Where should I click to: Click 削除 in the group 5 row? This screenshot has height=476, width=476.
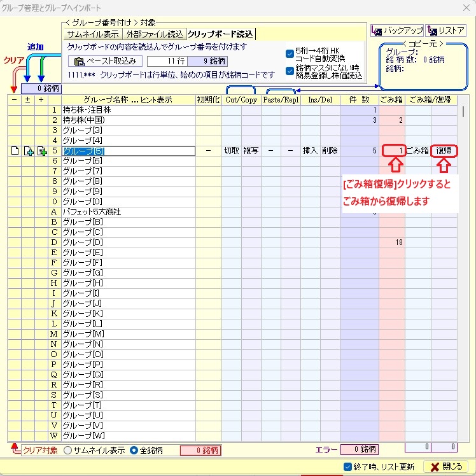(x=330, y=151)
